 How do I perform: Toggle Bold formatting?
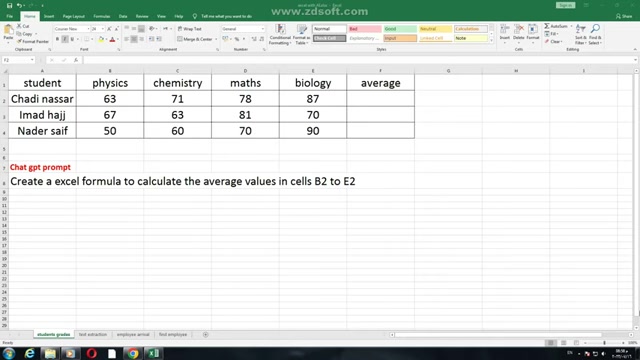click(x=57, y=39)
